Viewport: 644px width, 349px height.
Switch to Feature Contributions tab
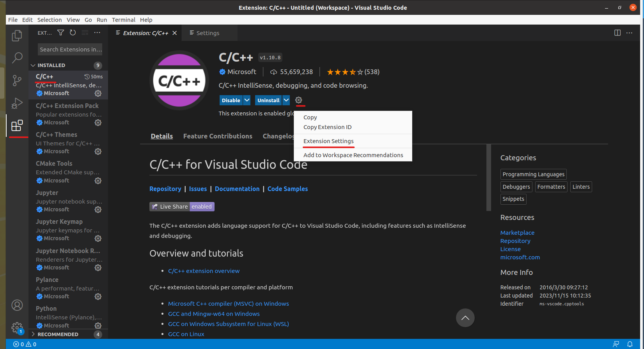218,136
